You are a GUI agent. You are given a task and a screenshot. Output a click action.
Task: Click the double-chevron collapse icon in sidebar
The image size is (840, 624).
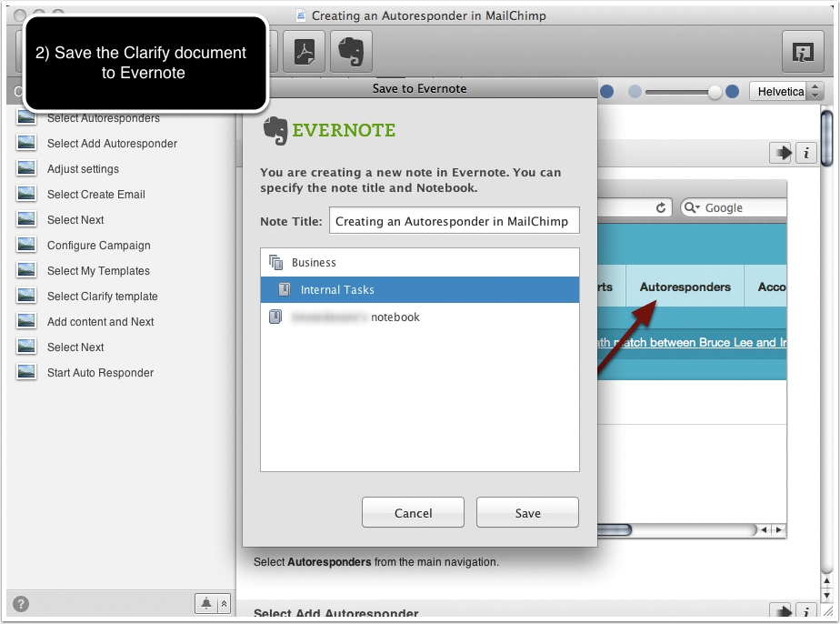click(224, 604)
